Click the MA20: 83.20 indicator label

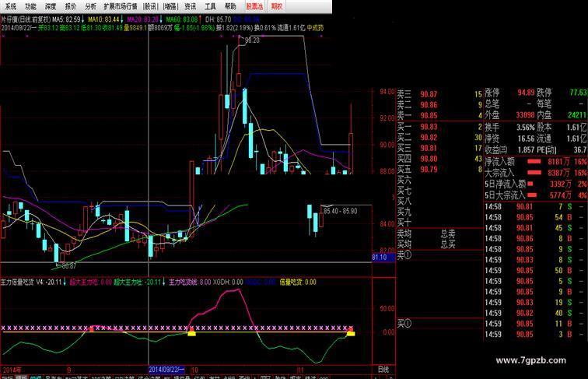[x=143, y=19]
